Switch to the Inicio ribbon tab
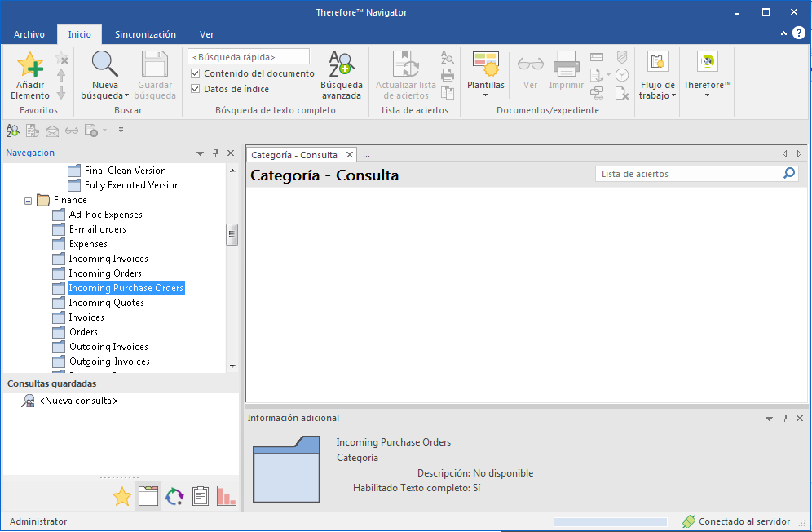The height and width of the screenshot is (532, 812). point(79,34)
